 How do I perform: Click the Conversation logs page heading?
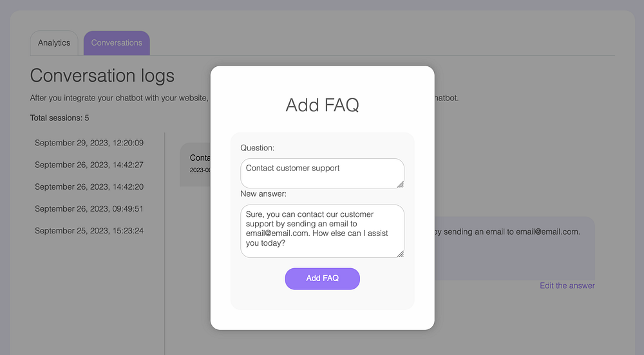tap(102, 75)
